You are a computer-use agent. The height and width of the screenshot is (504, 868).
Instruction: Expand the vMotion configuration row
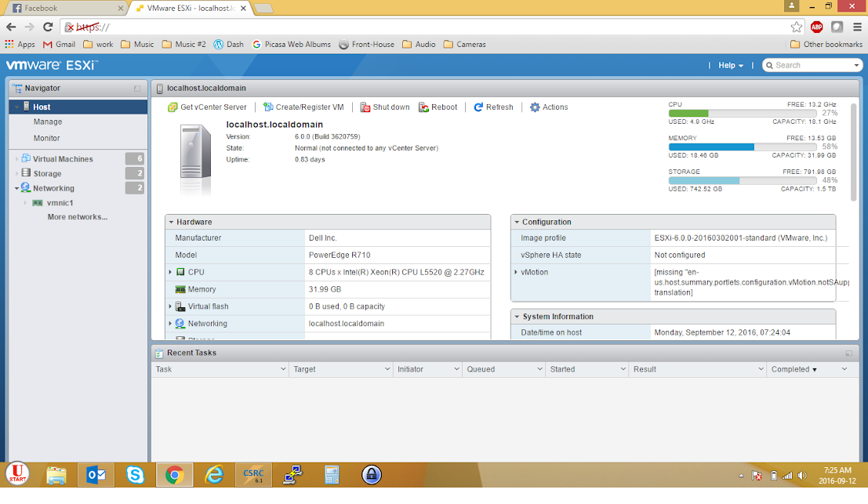coord(515,272)
